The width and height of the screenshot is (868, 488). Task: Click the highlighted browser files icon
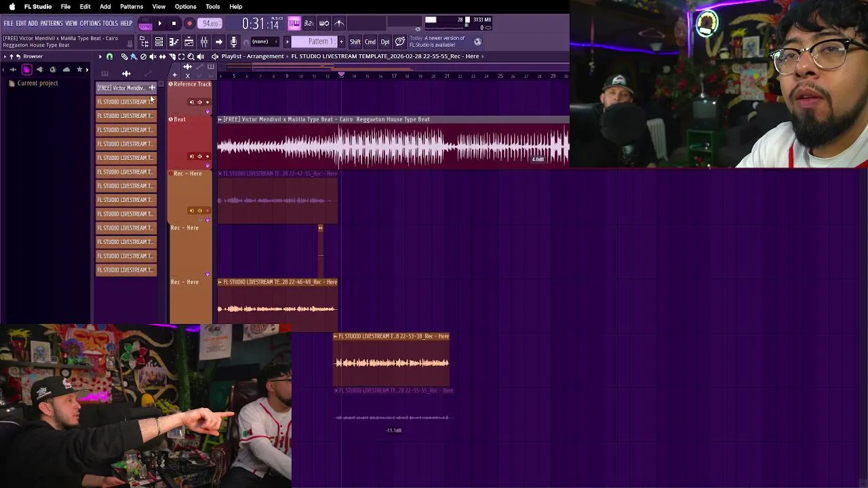(x=27, y=70)
